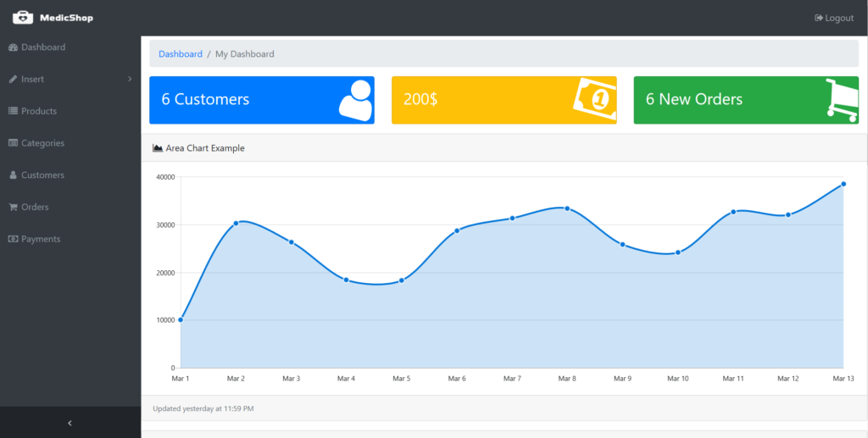
Task: Log out using the Logout link
Action: 834,18
